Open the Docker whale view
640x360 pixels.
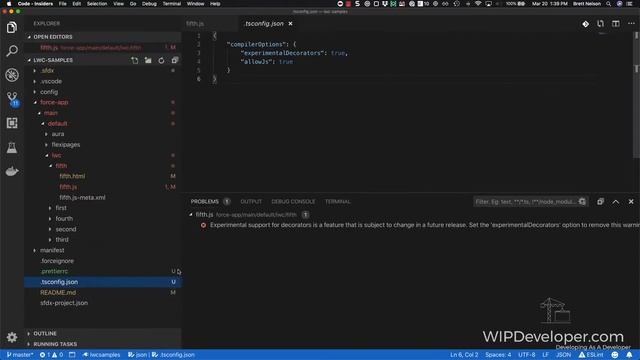12,171
